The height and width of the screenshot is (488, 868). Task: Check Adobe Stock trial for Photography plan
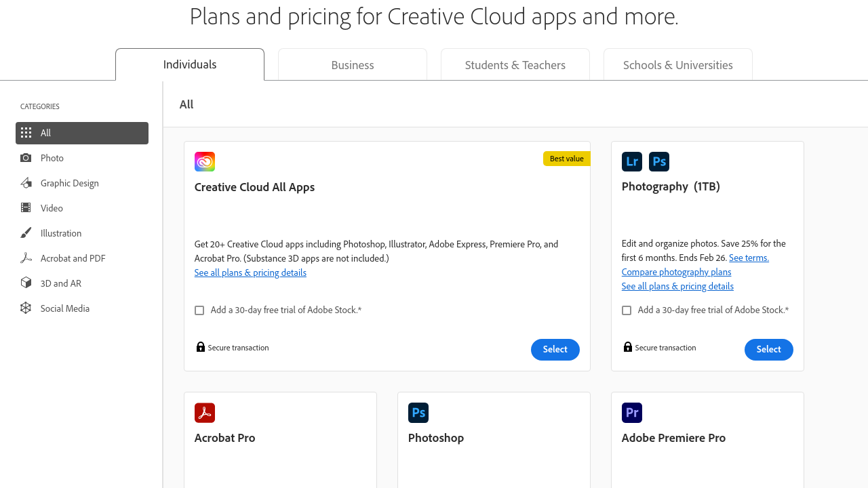(x=627, y=310)
